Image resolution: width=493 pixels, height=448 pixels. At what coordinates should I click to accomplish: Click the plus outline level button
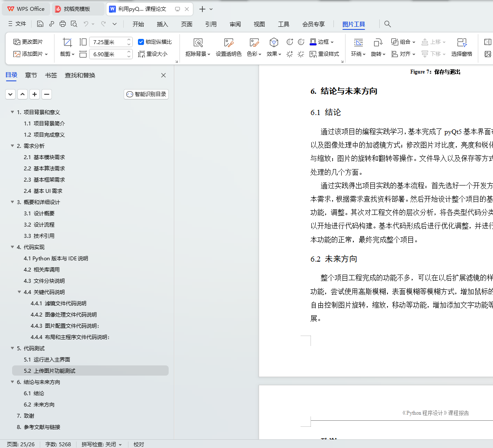pyautogui.click(x=35, y=94)
